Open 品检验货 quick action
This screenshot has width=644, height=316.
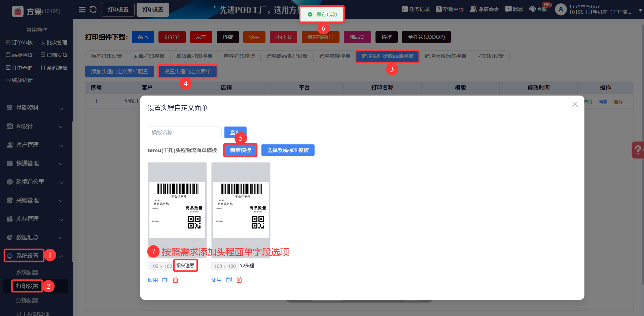tap(20, 55)
